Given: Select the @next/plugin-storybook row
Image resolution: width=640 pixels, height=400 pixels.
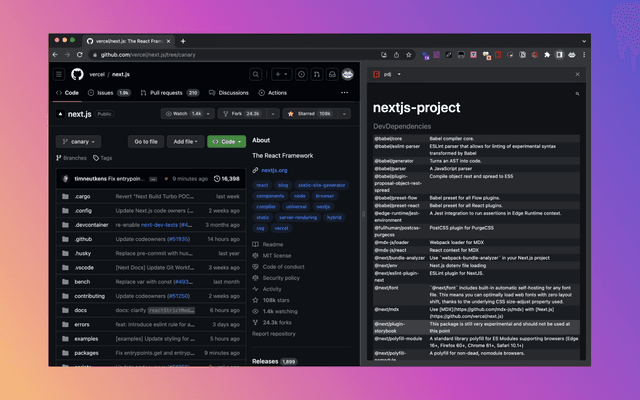Looking at the screenshot, I should tap(476, 327).
